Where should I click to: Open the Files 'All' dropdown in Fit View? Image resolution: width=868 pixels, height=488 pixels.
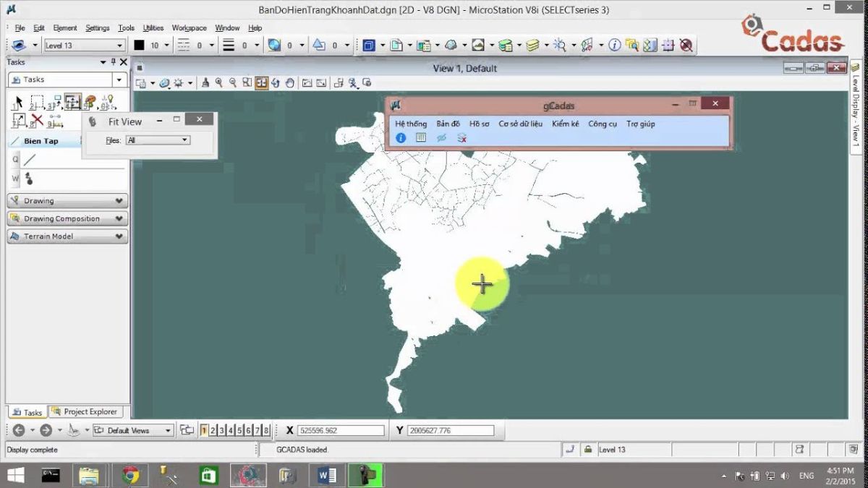(185, 140)
